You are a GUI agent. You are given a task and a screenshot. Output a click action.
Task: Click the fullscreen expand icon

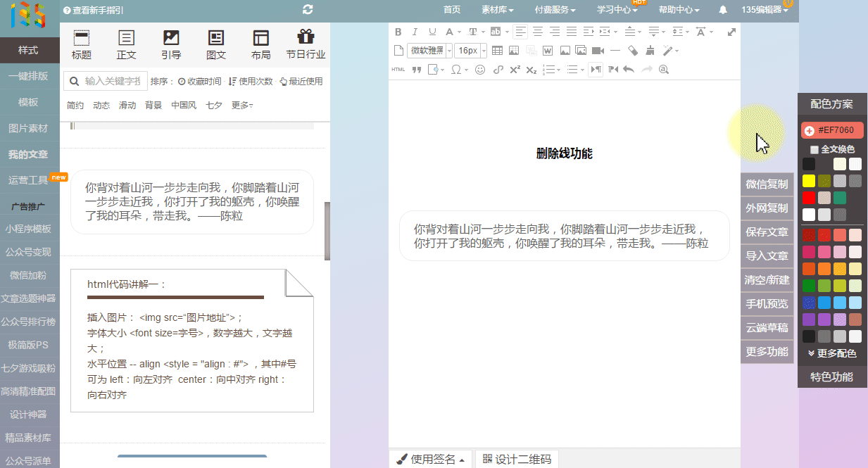coord(731,32)
